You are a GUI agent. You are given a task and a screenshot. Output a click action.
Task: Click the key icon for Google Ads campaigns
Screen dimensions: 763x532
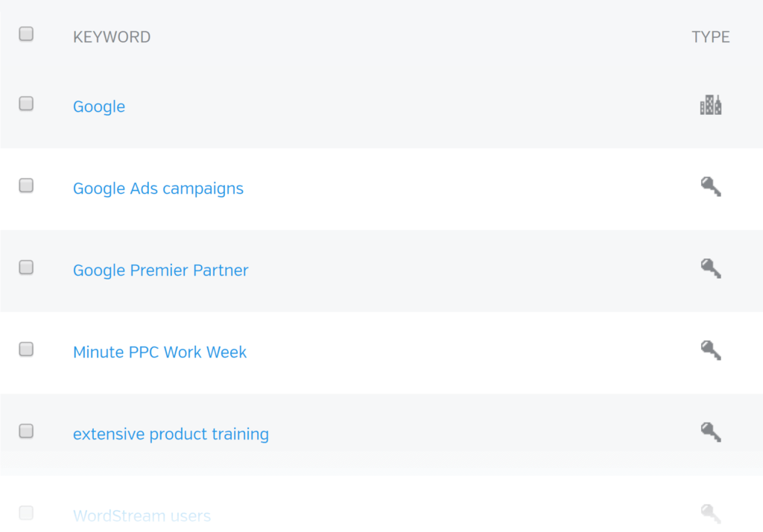click(711, 187)
